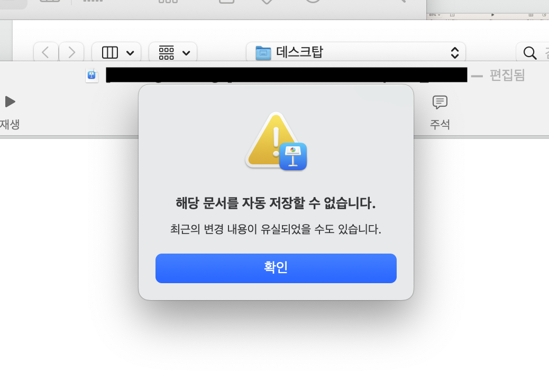Go forward with the right chevron button
The width and height of the screenshot is (549, 392).
click(71, 52)
